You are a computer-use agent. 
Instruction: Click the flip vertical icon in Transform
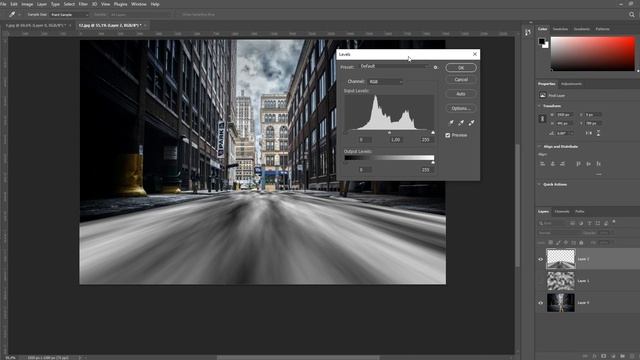click(598, 133)
